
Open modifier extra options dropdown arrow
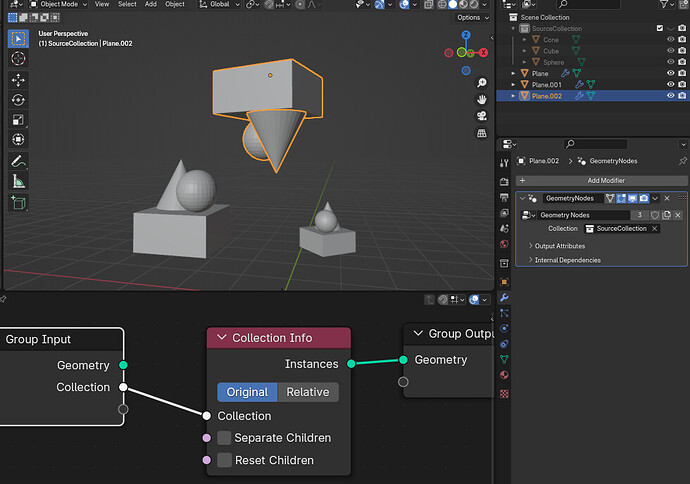655,198
